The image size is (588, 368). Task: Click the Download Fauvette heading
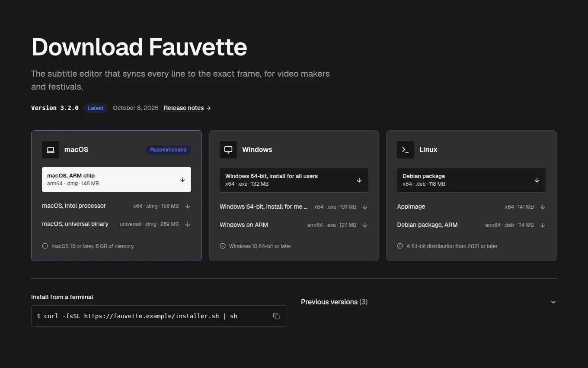click(x=139, y=47)
